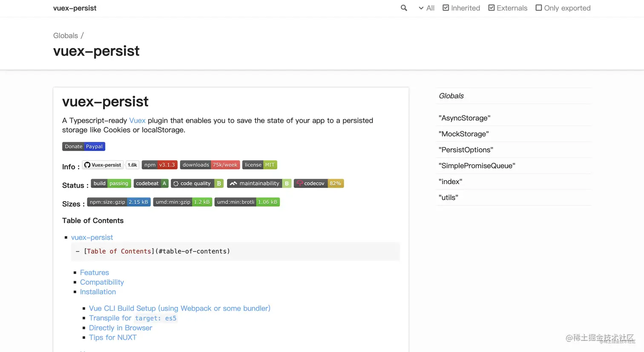Viewport: 644px width, 352px height.
Task: Open the "SimplePromiseQueue" module
Action: tap(477, 166)
